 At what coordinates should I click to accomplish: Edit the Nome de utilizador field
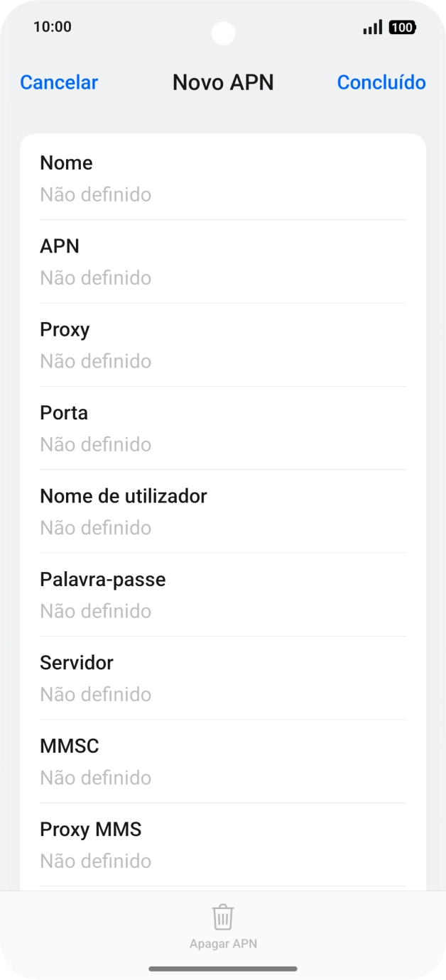(223, 512)
